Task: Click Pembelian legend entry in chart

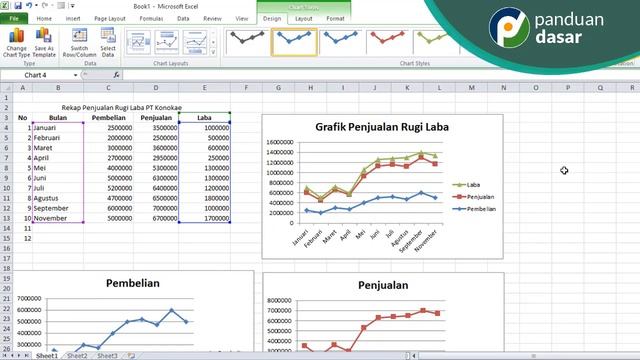Action: pos(474,209)
